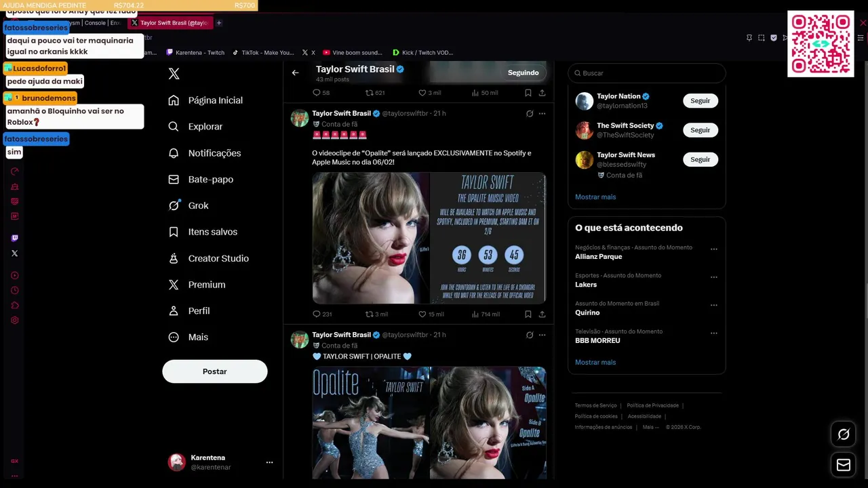The width and height of the screenshot is (868, 488).
Task: Reply to the top tweet with 58 replies
Action: pyautogui.click(x=321, y=92)
